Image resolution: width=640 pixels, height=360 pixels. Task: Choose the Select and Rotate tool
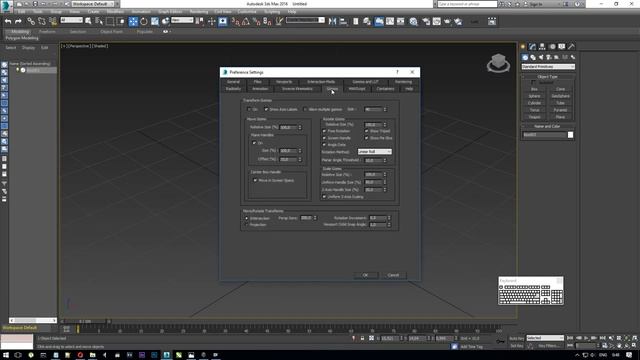pos(144,21)
